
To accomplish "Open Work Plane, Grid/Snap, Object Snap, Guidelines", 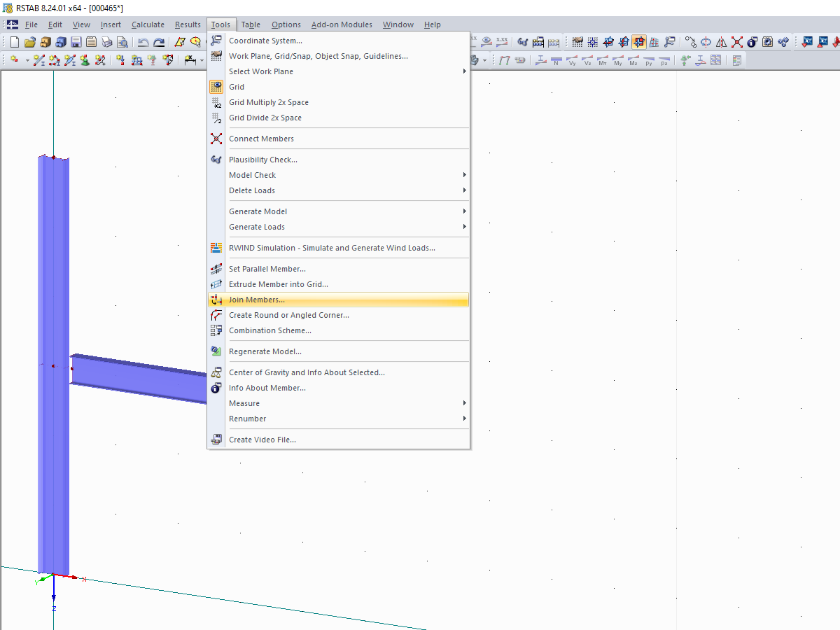I will tap(338, 56).
